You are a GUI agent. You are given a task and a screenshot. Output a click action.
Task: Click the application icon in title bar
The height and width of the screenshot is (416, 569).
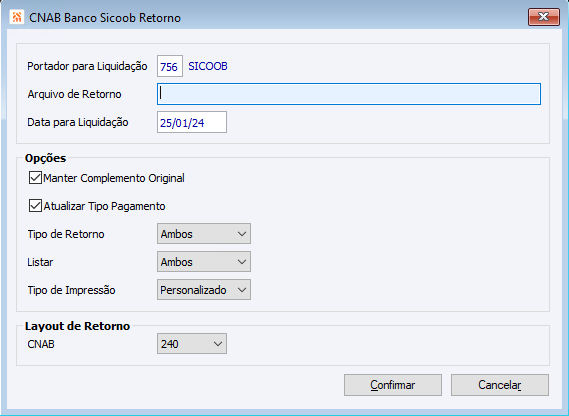[x=17, y=17]
